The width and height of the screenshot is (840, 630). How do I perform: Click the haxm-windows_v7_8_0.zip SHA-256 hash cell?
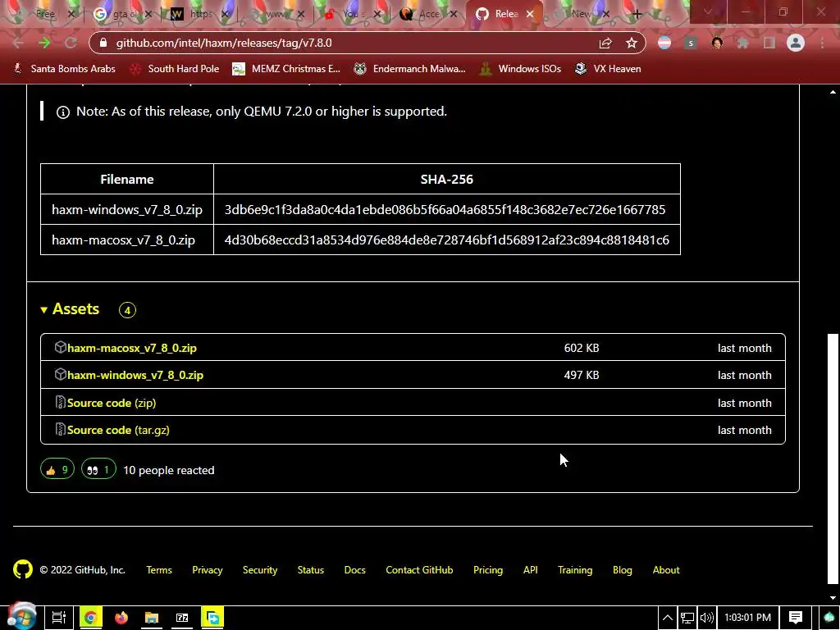(446, 209)
